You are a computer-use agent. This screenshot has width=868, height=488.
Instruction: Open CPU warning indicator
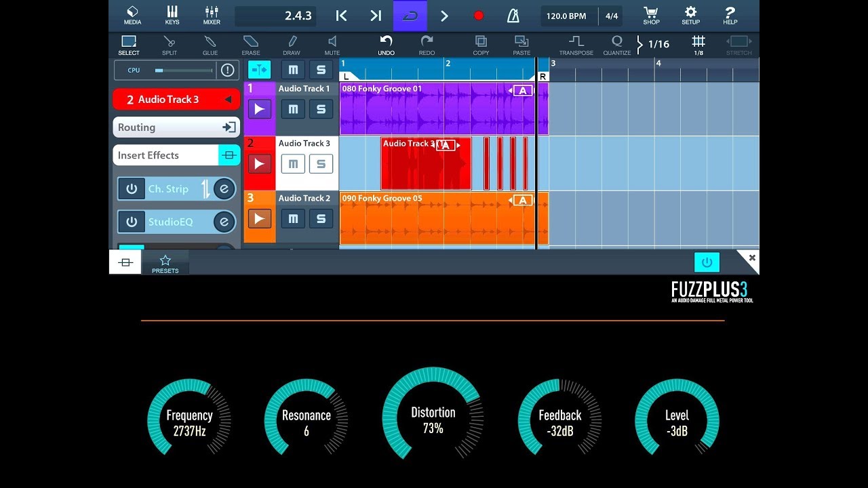point(227,70)
